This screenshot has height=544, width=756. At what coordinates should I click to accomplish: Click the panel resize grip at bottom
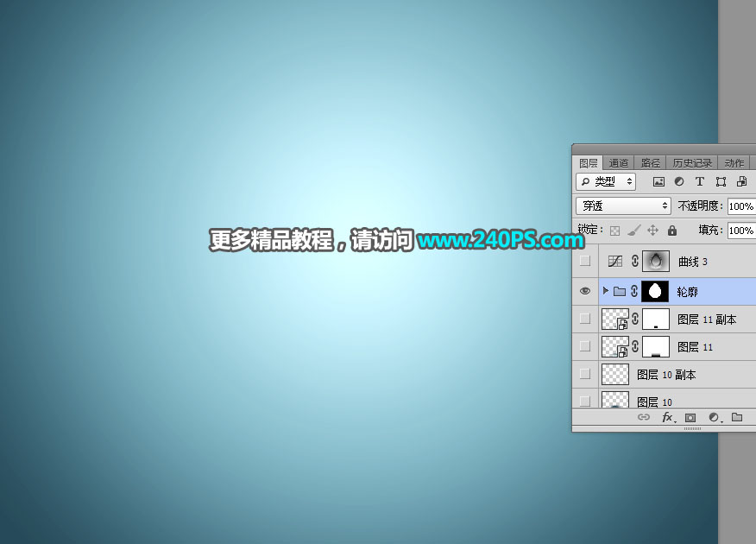click(692, 429)
